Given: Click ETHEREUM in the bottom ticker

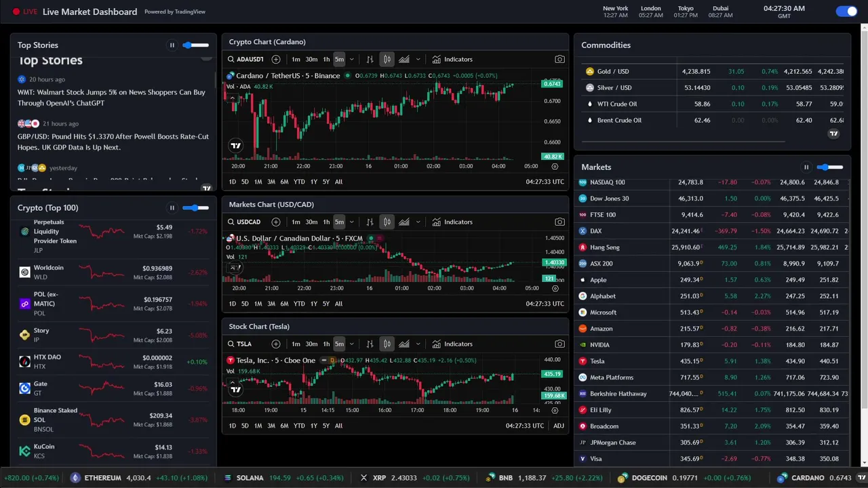Looking at the screenshot, I should [102, 478].
